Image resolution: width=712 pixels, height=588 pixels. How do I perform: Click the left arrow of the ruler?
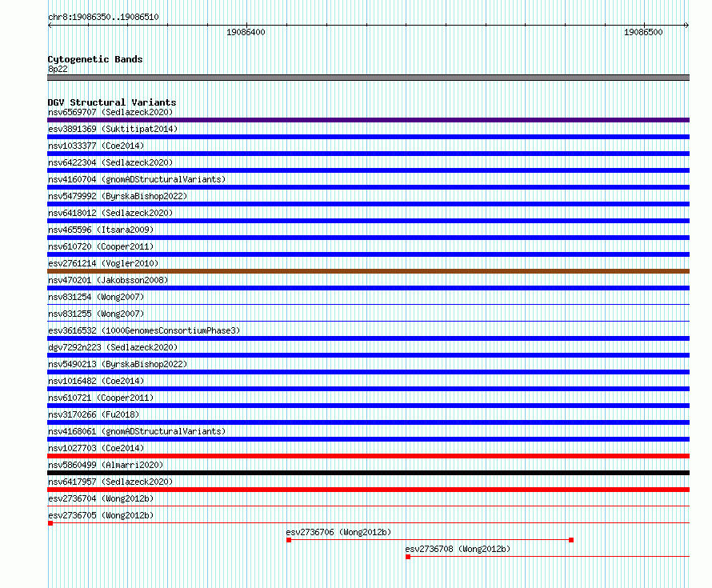[x=50, y=25]
